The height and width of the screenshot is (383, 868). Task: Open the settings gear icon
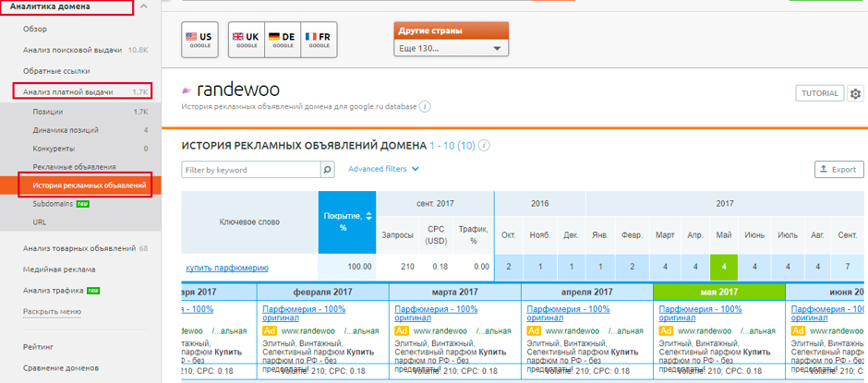855,93
